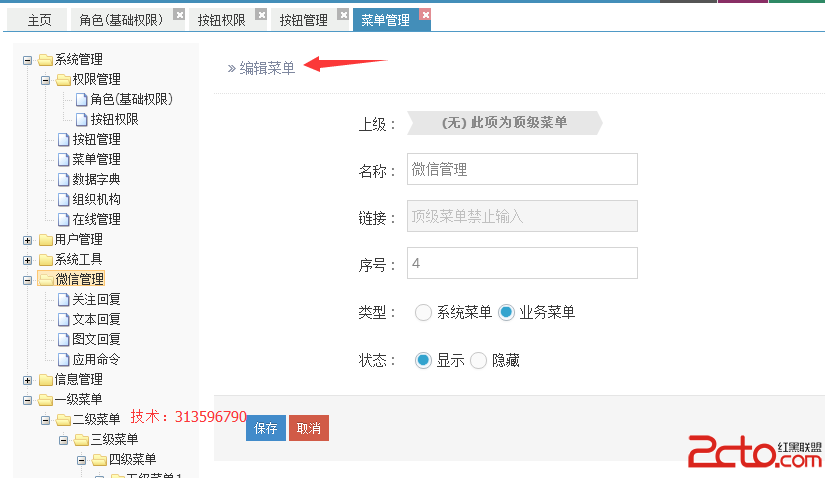Image resolution: width=825 pixels, height=478 pixels.
Task: Collapse the 三级菜单 tree node
Action: (63, 441)
